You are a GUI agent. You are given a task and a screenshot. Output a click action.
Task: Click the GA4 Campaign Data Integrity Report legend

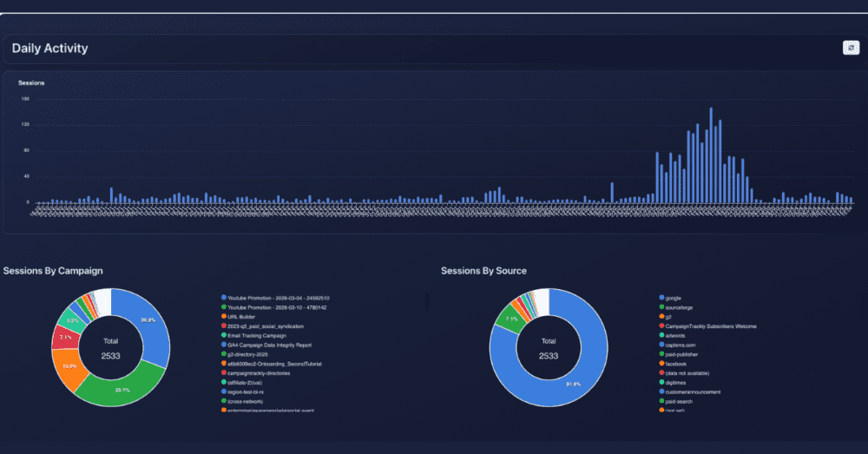tap(269, 345)
